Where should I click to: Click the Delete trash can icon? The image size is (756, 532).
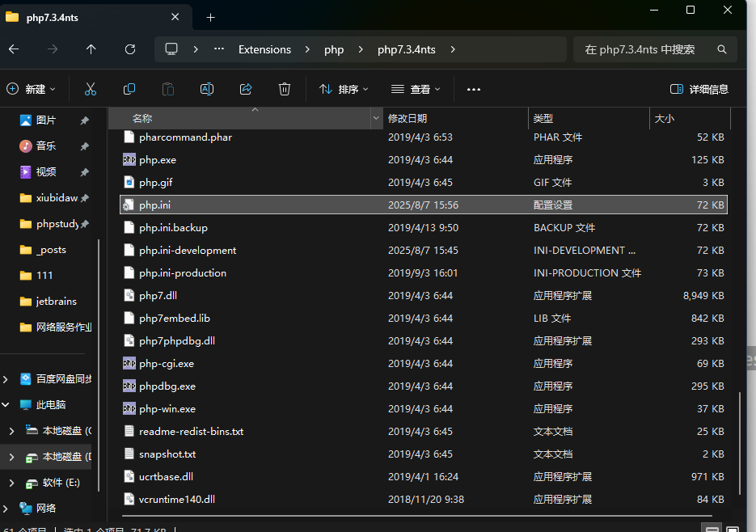(x=285, y=89)
